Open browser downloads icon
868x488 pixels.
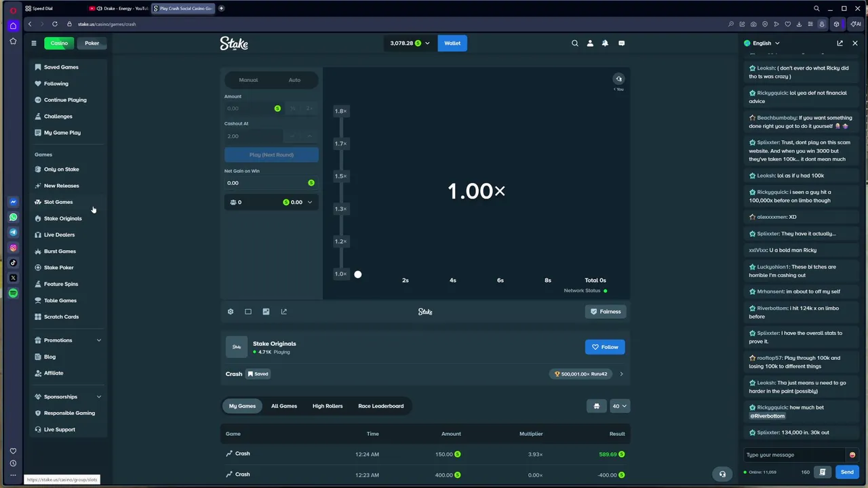point(799,24)
